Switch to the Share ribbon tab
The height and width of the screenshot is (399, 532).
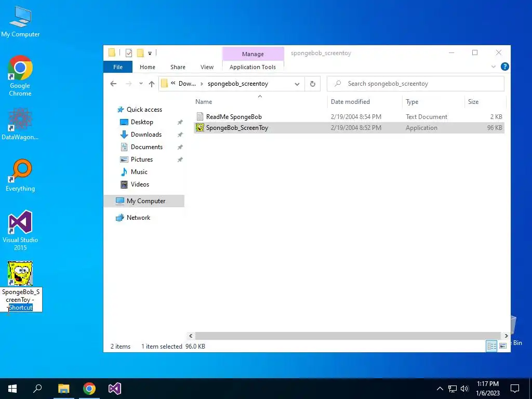pos(178,67)
